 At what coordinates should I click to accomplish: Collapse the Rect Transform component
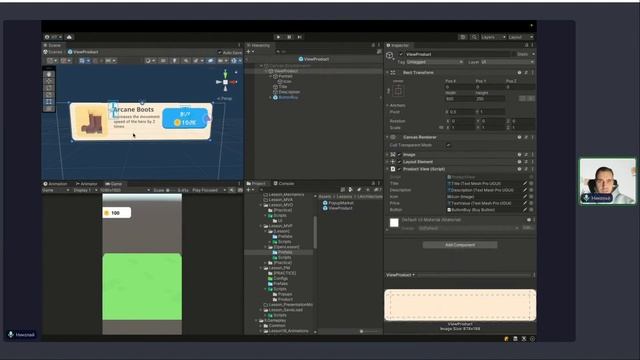387,73
